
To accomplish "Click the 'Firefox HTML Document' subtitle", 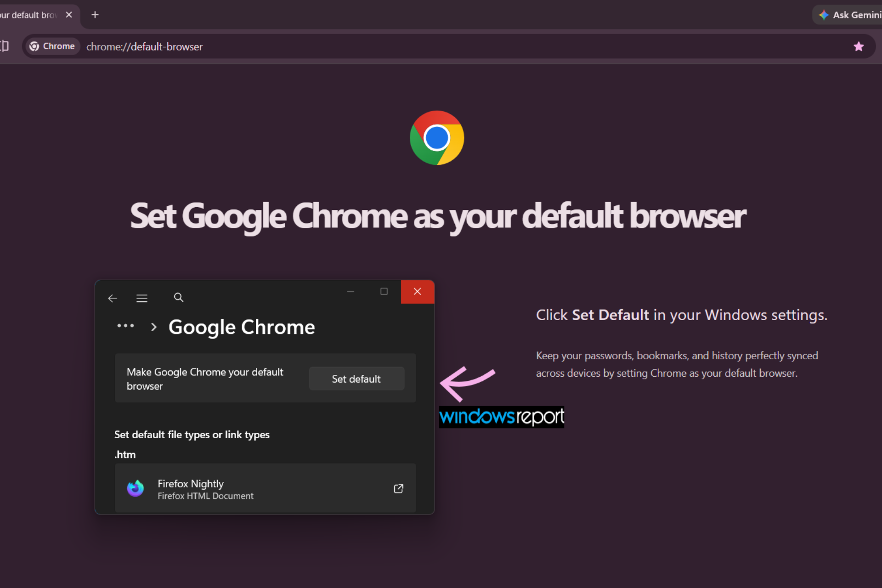I will [205, 496].
